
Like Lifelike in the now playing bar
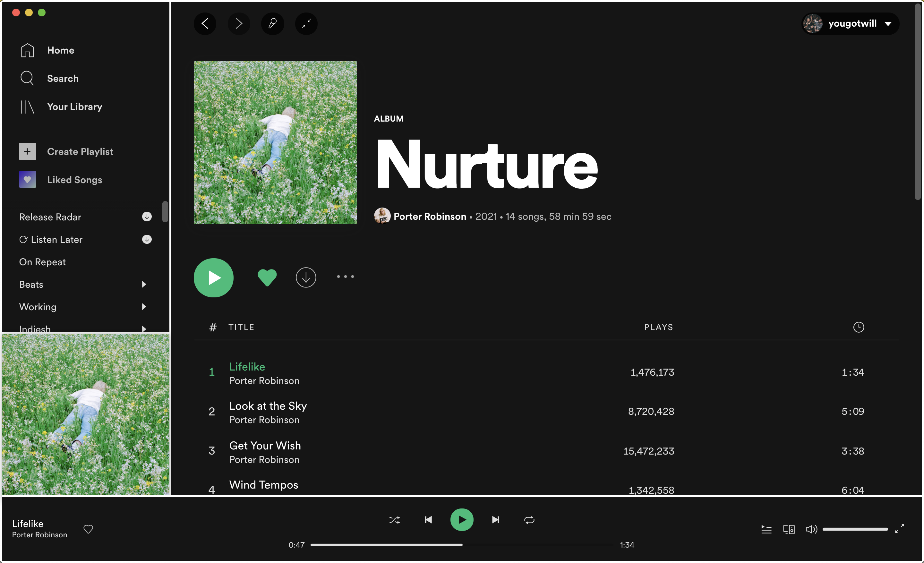(x=88, y=529)
